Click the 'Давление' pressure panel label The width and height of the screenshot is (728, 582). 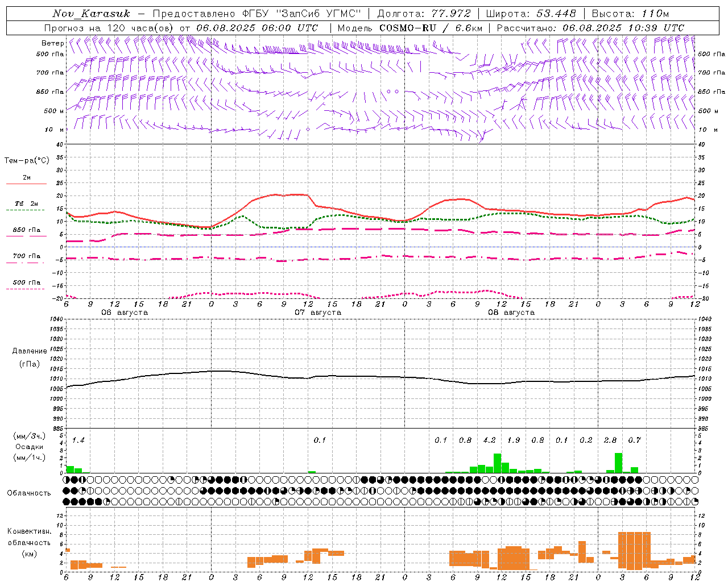[x=30, y=351]
